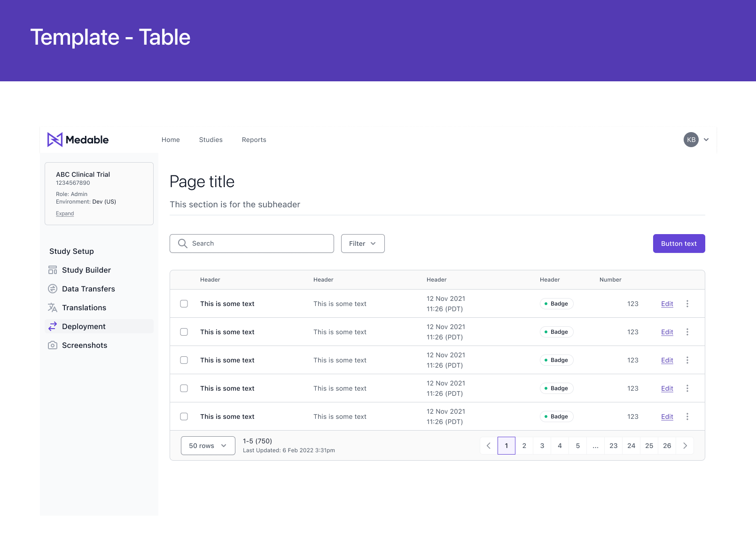Select the Study Builder sidebar icon

[53, 270]
